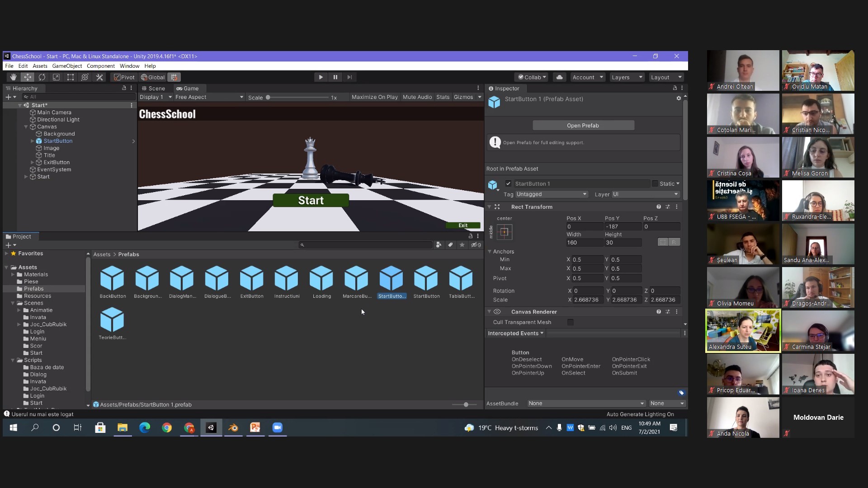Toggle Maximize On Play
Viewport: 868px width, 488px height.
[x=374, y=97]
